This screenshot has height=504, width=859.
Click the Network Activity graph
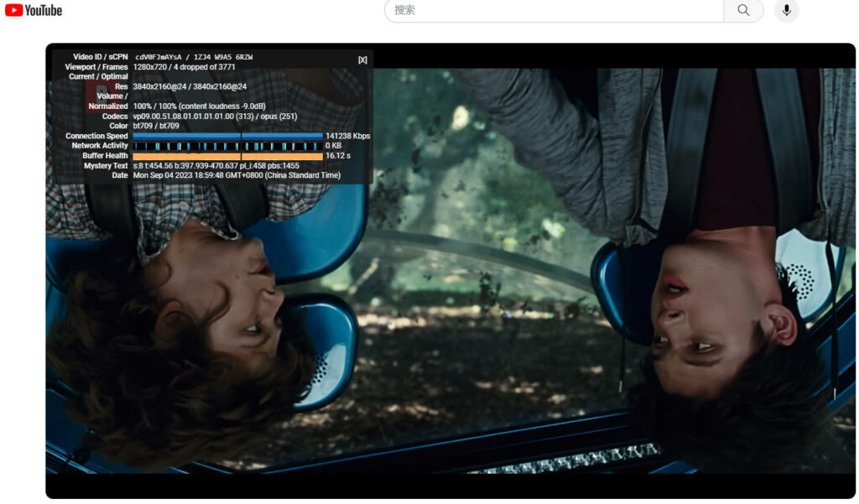pos(228,146)
